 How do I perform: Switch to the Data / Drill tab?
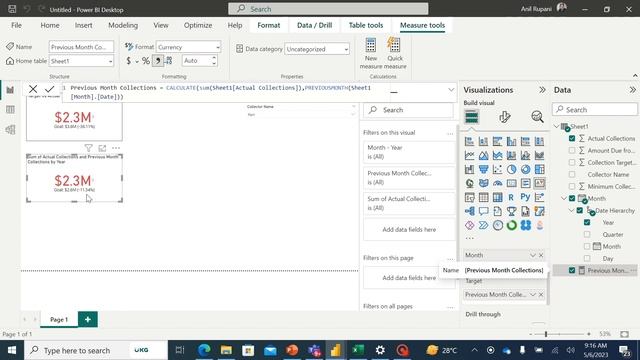pos(314,25)
